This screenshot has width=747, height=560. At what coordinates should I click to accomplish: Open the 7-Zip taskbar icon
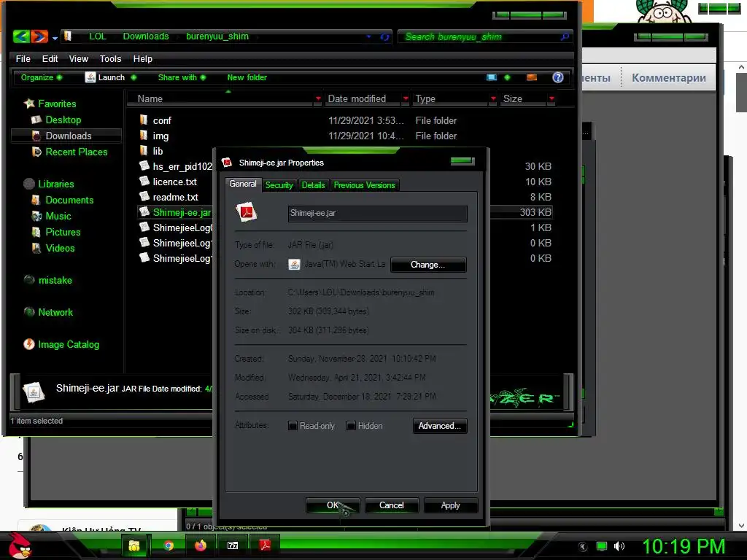[233, 545]
